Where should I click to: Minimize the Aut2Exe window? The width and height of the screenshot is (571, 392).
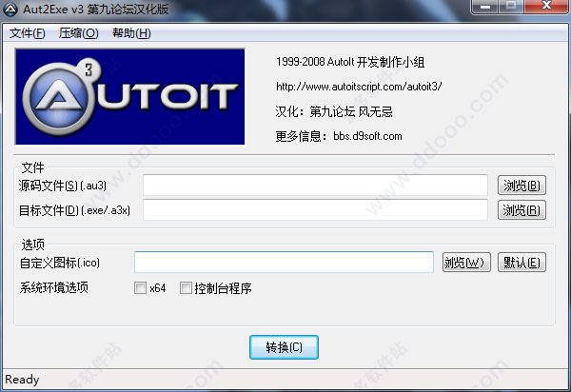485,7
